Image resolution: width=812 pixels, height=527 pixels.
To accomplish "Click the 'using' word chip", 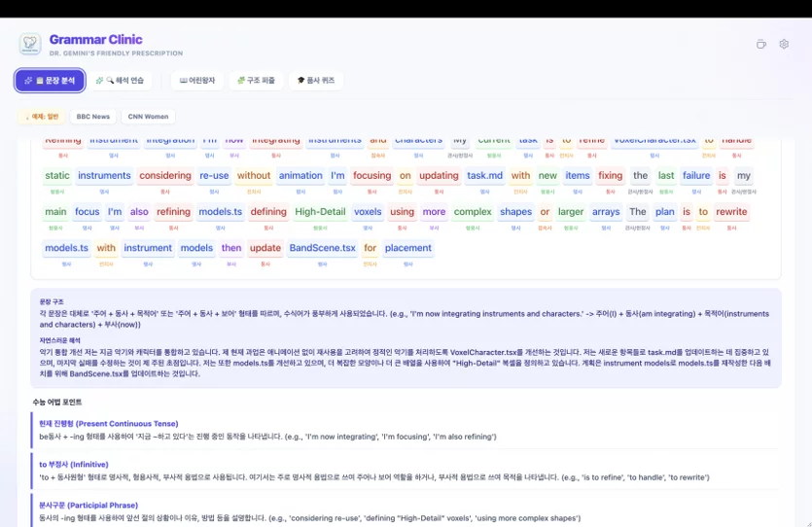I will pyautogui.click(x=402, y=212).
